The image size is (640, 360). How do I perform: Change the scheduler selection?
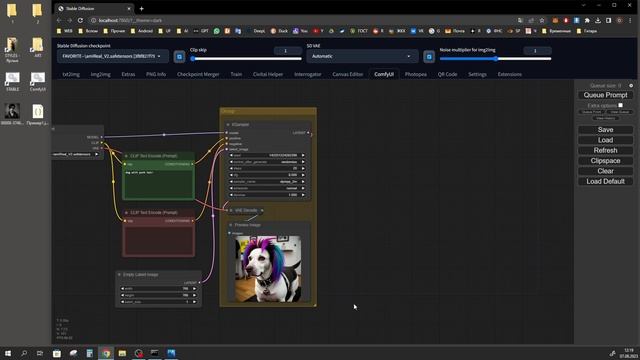(267, 188)
